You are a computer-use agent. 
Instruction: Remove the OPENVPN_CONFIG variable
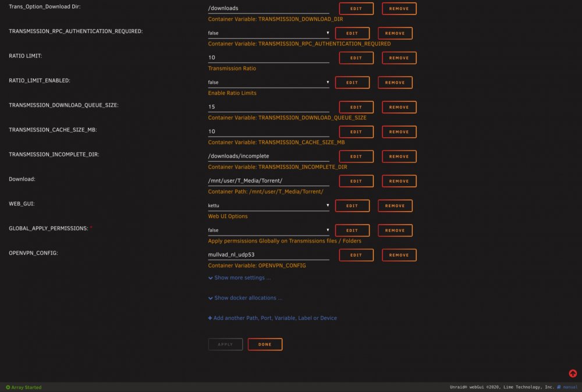(x=399, y=255)
